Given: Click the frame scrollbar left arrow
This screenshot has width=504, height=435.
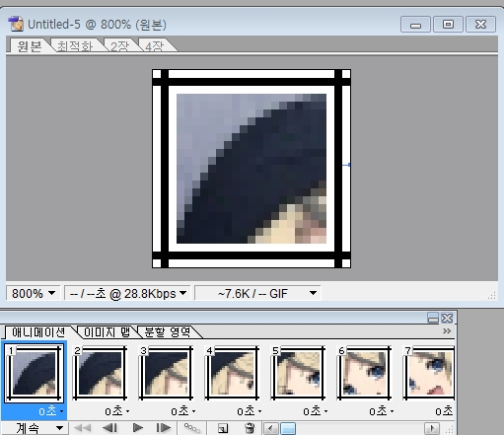Looking at the screenshot, I should point(271,428).
